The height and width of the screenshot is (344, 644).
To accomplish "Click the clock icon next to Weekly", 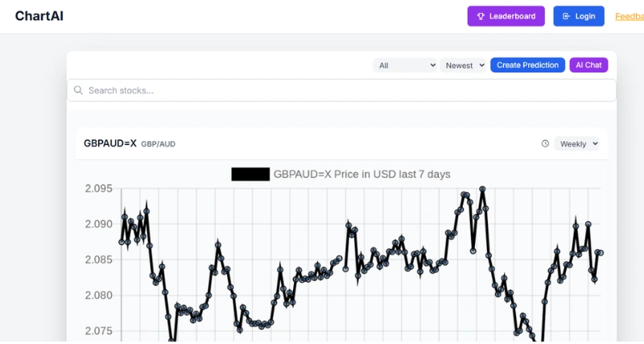I will point(545,143).
